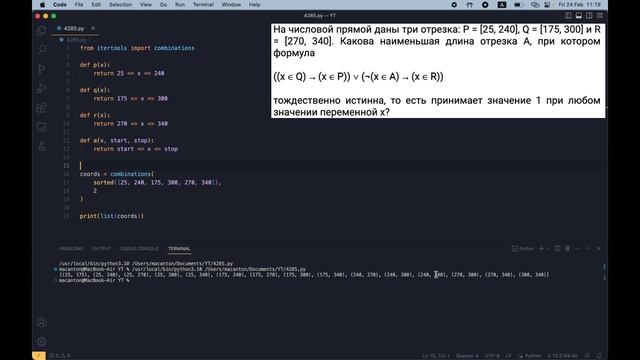Open Run and Debug view
Viewport: 640px width, 360px height.
[x=42, y=89]
